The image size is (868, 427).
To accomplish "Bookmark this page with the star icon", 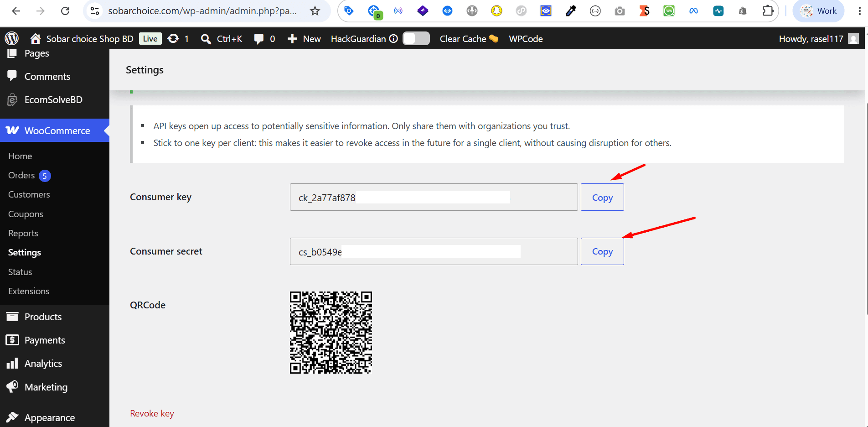I will click(315, 11).
